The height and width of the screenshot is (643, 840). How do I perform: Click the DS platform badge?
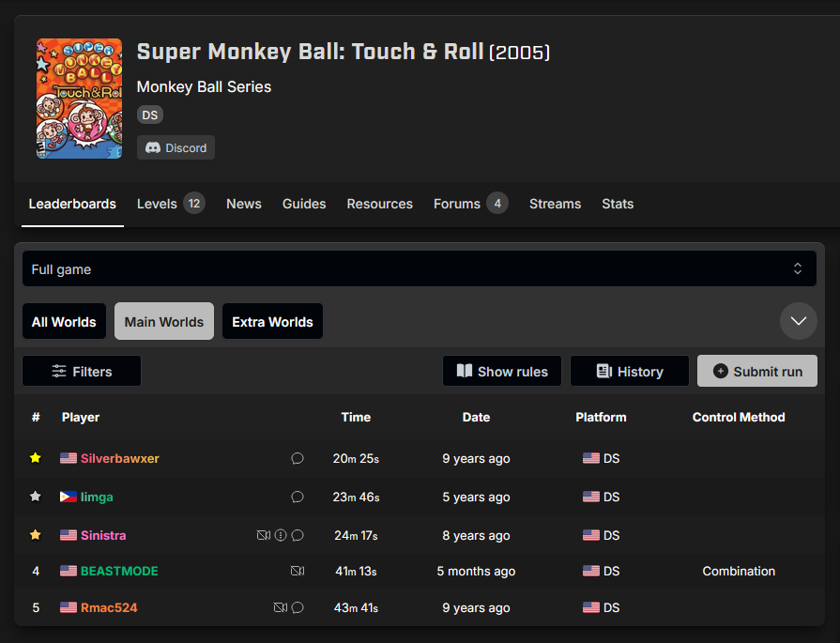point(150,115)
